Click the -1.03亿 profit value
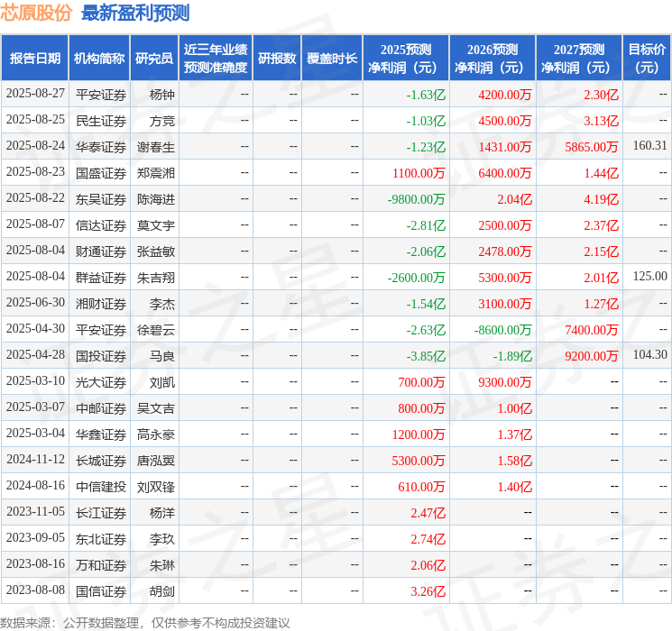The image size is (672, 631). (x=426, y=121)
